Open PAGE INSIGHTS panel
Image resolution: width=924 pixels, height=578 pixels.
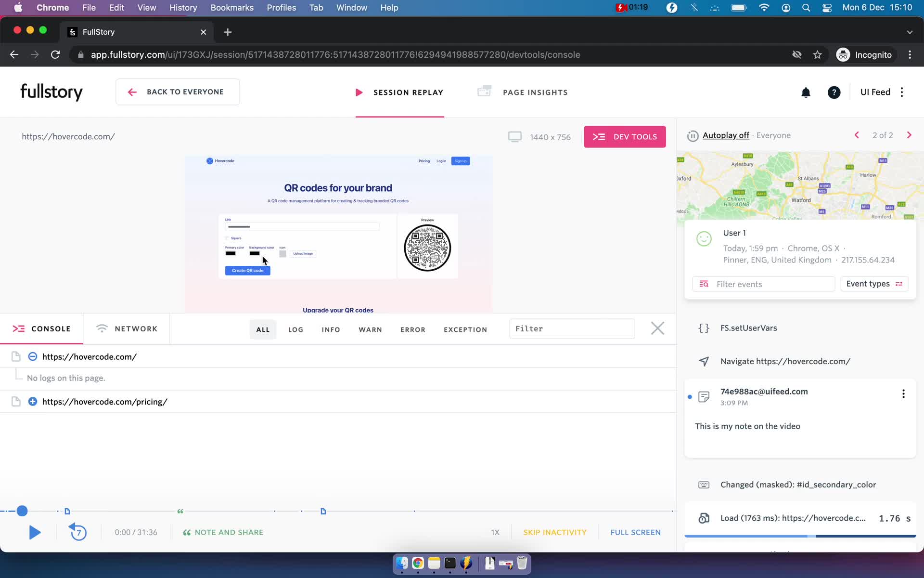click(x=525, y=92)
